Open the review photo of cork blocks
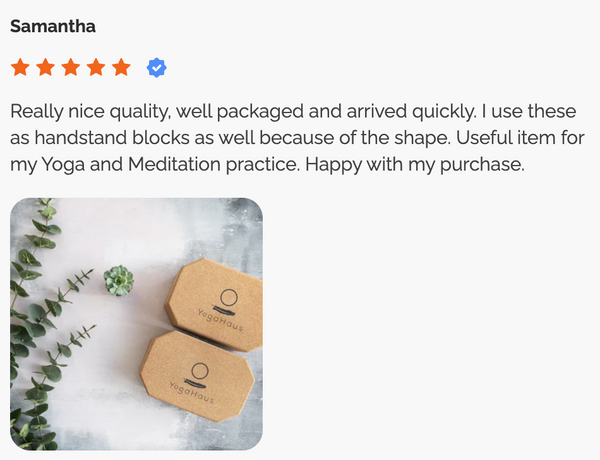Screen dimensions: 600x460 [x=136, y=324]
